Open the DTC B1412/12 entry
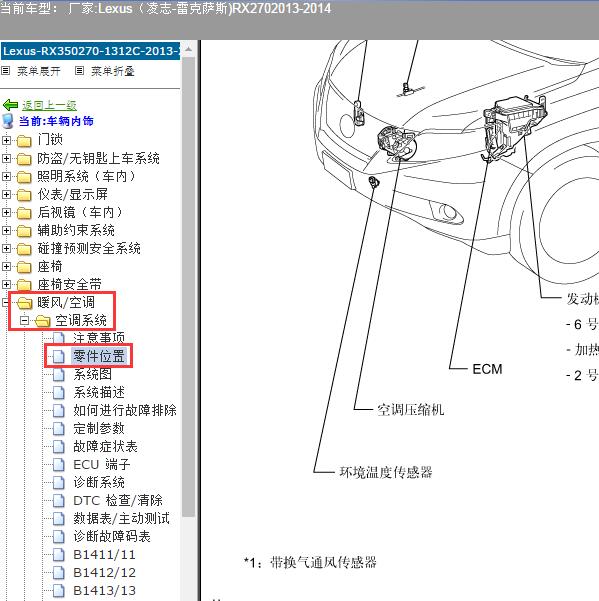 click(104, 573)
